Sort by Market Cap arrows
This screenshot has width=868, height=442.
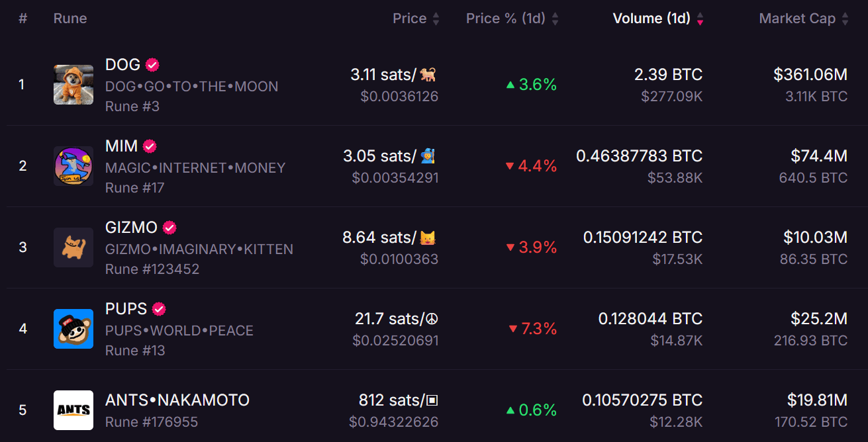coord(845,19)
